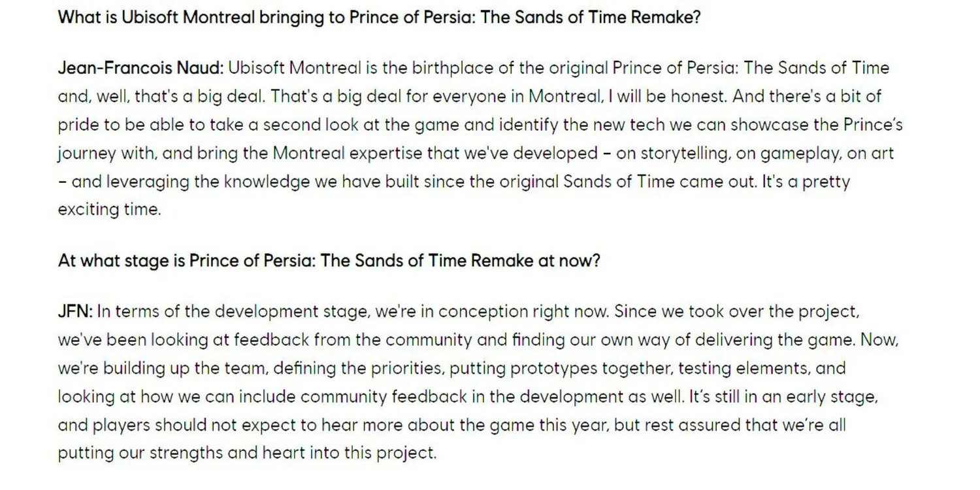Image resolution: width=980 pixels, height=490 pixels.
Task: Click the question 'At what stage is Prince of Persia'
Action: (329, 261)
